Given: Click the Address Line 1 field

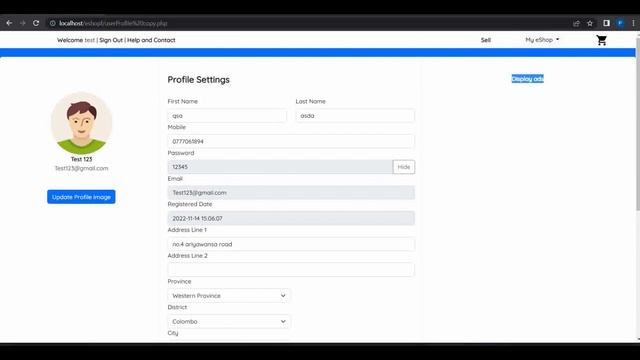Looking at the screenshot, I should pyautogui.click(x=291, y=244).
